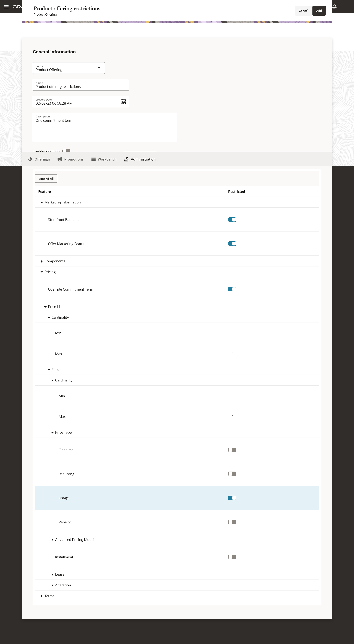This screenshot has width=354, height=644.
Task: Open the Created Date calendar picker icon
Action: click(123, 101)
